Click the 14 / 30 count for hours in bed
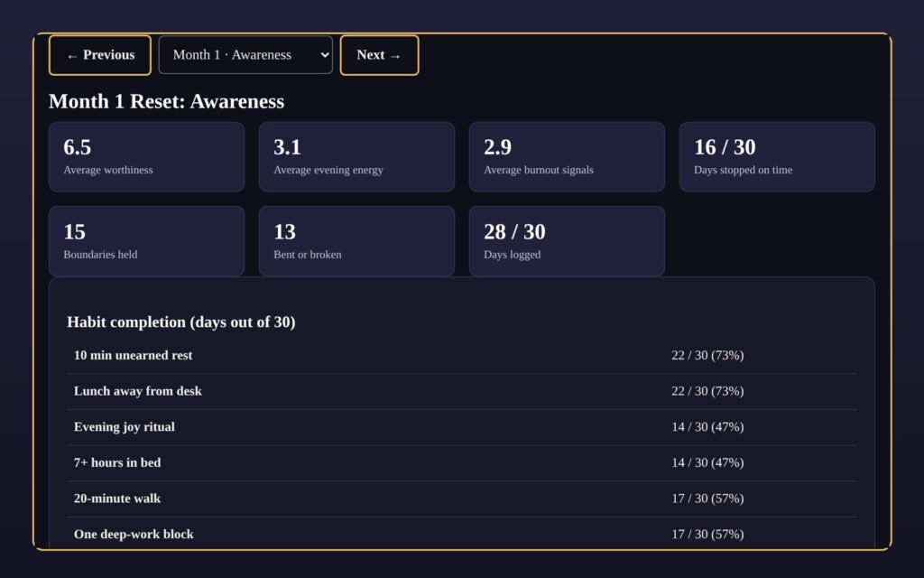Image resolution: width=924 pixels, height=578 pixels. coord(707,462)
